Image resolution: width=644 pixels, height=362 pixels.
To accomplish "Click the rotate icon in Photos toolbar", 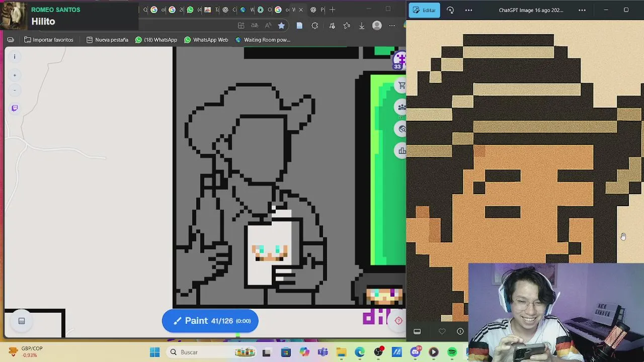I will (x=450, y=10).
